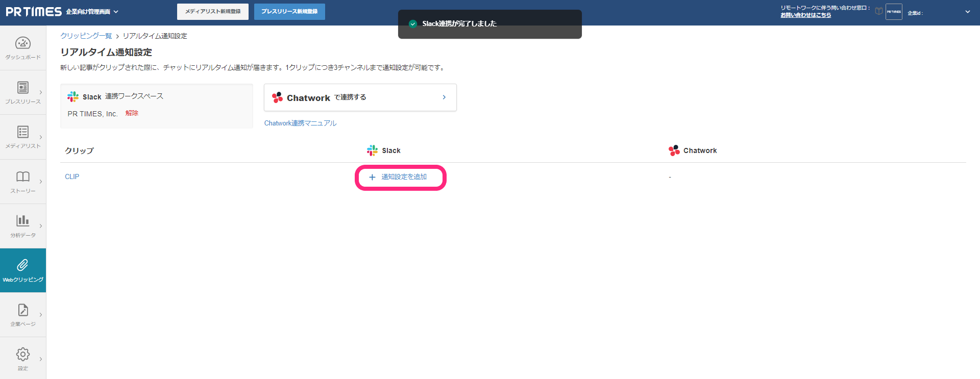Open the プレスリリース sidebar icon
Screen dimensions: 980x379
point(23,88)
